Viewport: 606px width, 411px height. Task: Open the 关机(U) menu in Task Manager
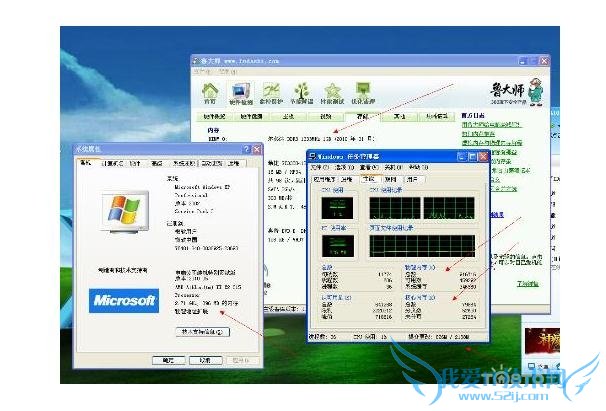coord(393,167)
